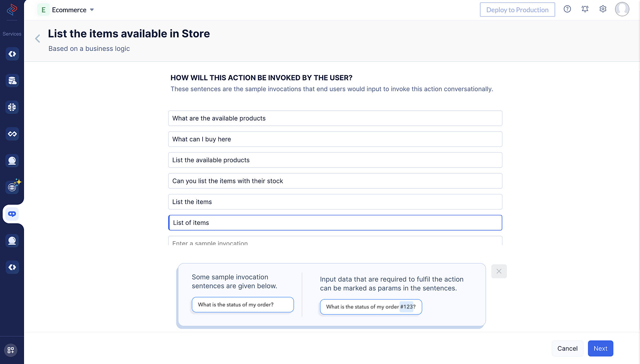This screenshot has width=640, height=364.
Task: Open the notifications bell
Action: pyautogui.click(x=585, y=9)
